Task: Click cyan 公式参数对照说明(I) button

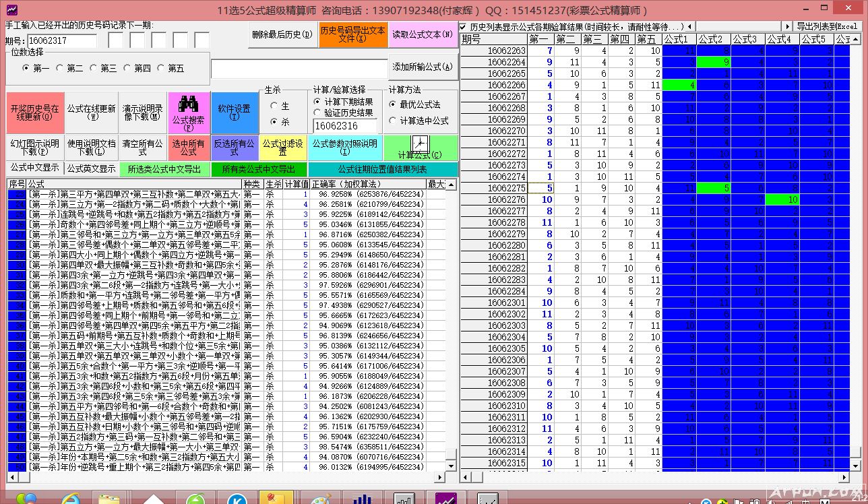Action: [x=346, y=148]
